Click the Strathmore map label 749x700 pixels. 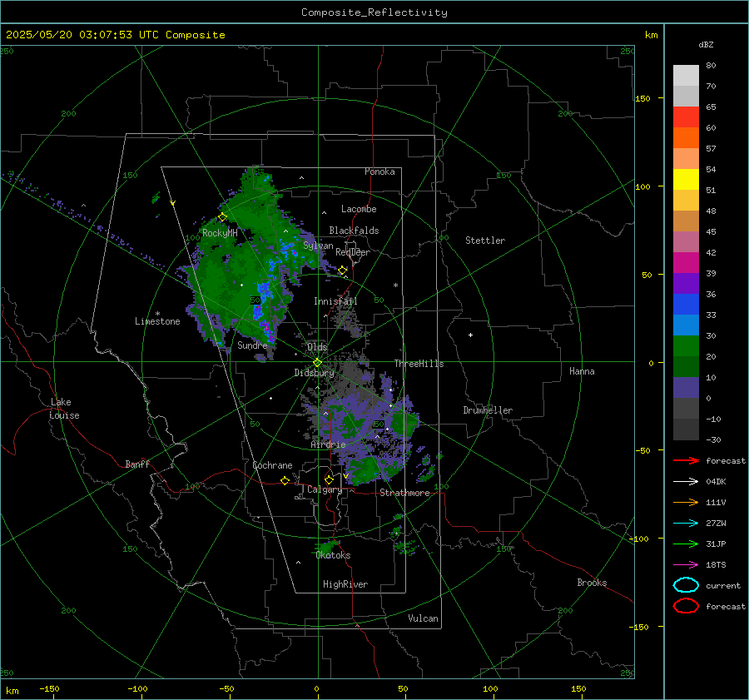point(404,493)
